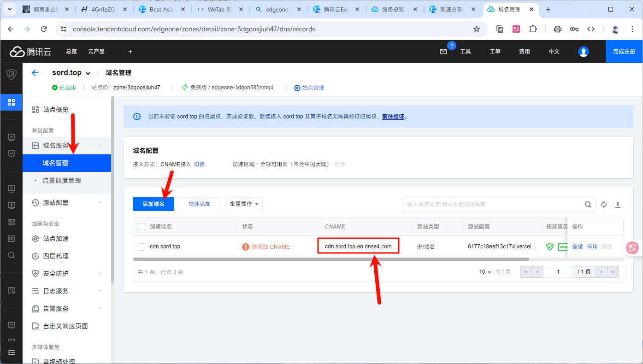Click the translate floating icon at right edge
Image resolution: width=643 pixels, height=364 pixels.
coord(632,247)
